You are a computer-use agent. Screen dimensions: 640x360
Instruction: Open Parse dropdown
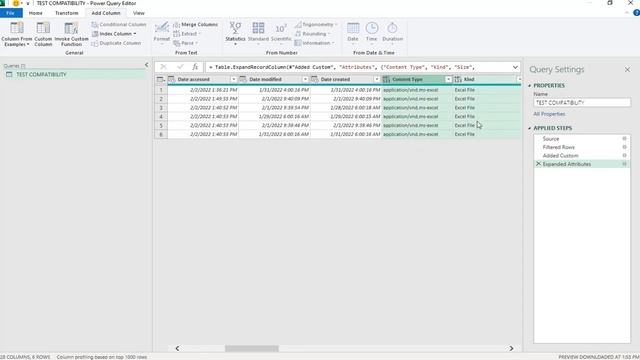(186, 43)
